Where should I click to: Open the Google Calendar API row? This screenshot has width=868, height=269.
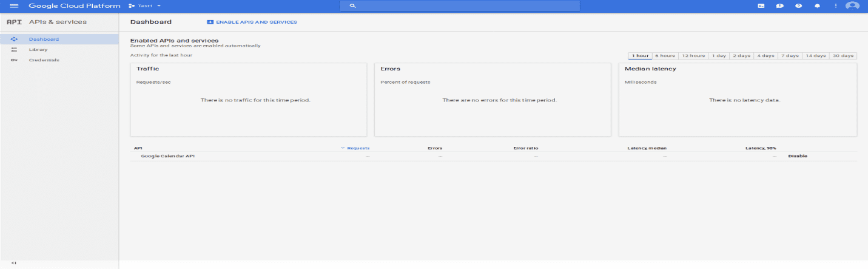click(x=168, y=156)
